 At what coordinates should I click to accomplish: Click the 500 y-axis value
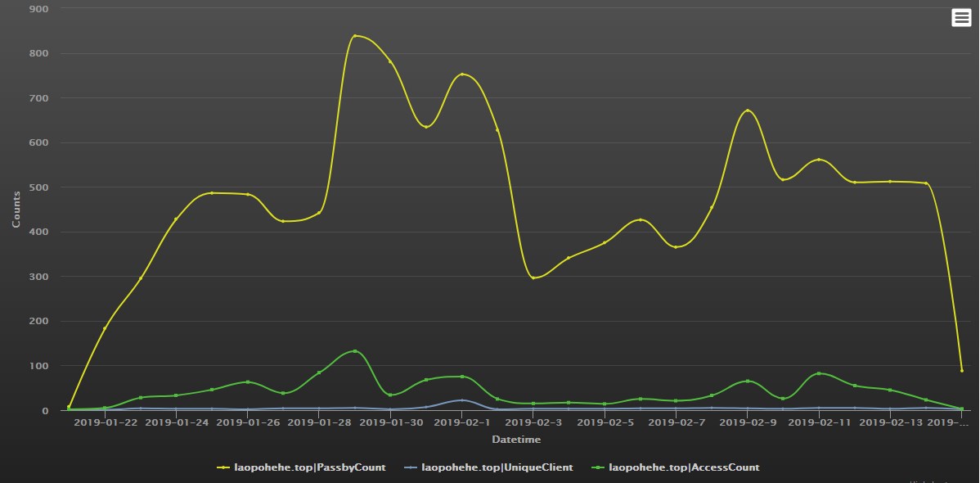click(39, 187)
